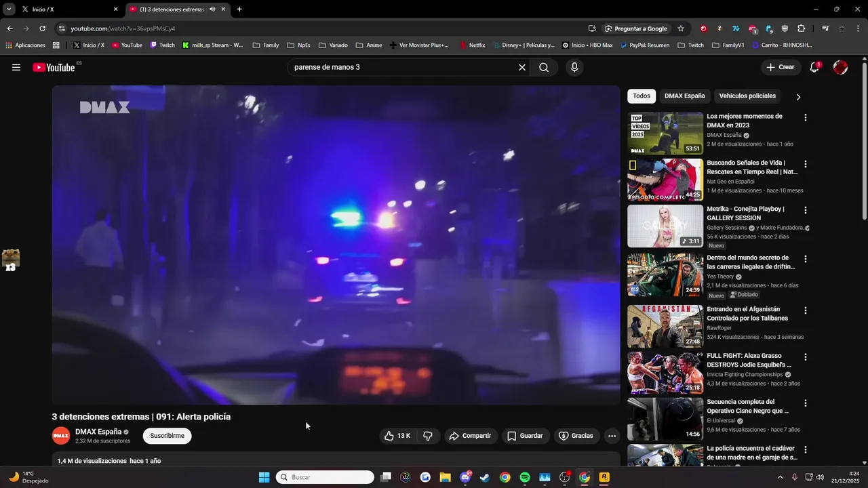Open the Chrome three-dot menu
868x488 pixels.
[859, 28]
